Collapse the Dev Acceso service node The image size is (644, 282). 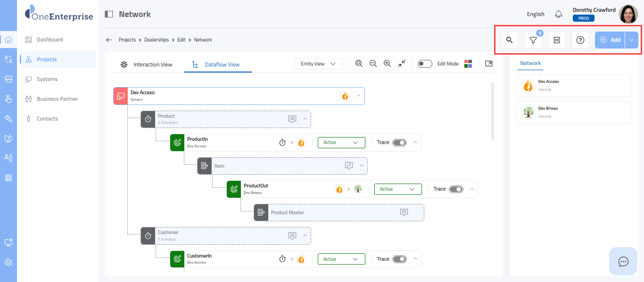359,96
